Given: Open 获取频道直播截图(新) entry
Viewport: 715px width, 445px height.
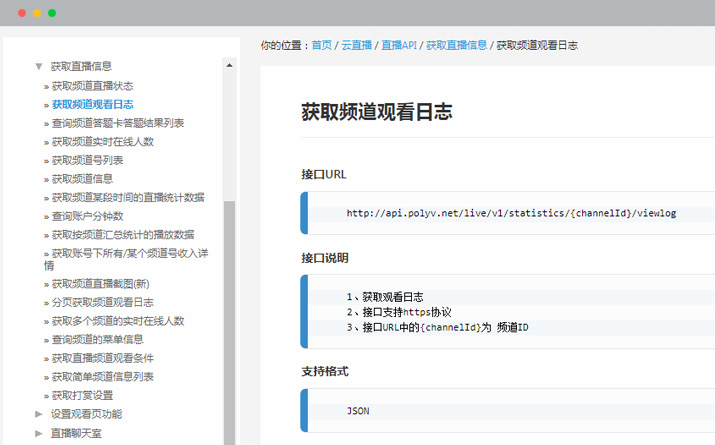Looking at the screenshot, I should (x=100, y=284).
